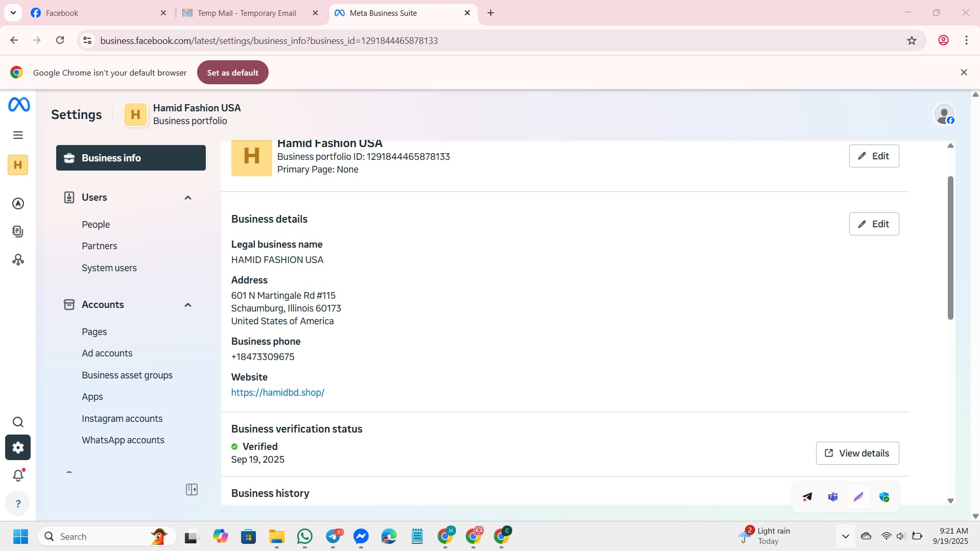The width and height of the screenshot is (980, 551).
Task: Click the Windows taskbar Search box
Action: (x=107, y=537)
